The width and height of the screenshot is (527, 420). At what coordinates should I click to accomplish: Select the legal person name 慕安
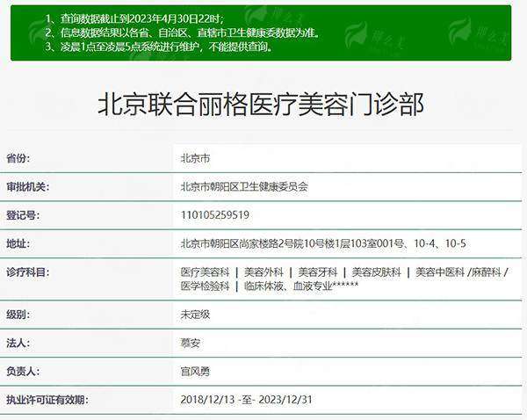coord(191,344)
